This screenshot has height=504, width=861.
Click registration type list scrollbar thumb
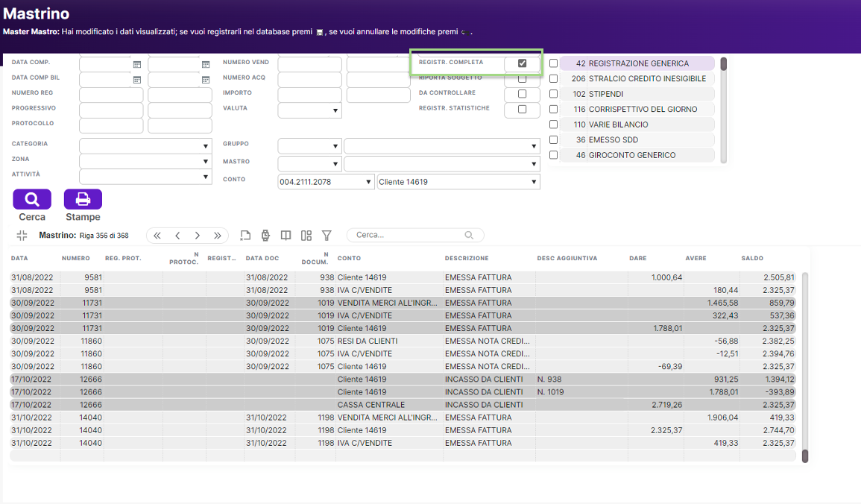pyautogui.click(x=724, y=63)
